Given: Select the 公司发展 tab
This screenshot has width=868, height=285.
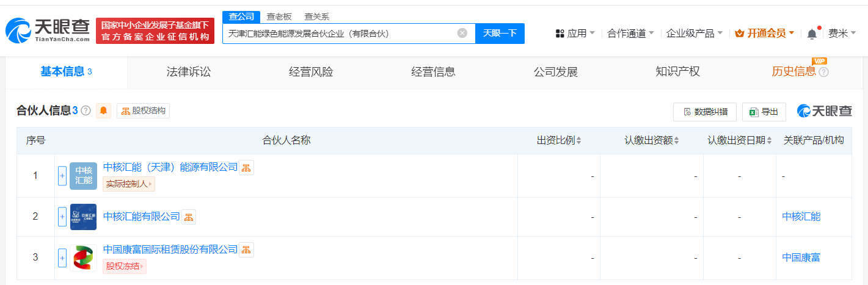Looking at the screenshot, I should tap(555, 72).
